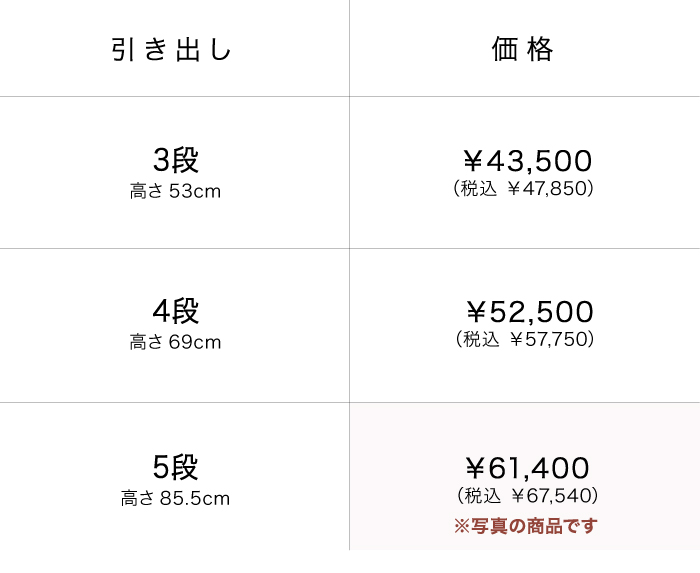Select the 5段 drawer option
Screen dimensions: 700x573
coord(175,467)
